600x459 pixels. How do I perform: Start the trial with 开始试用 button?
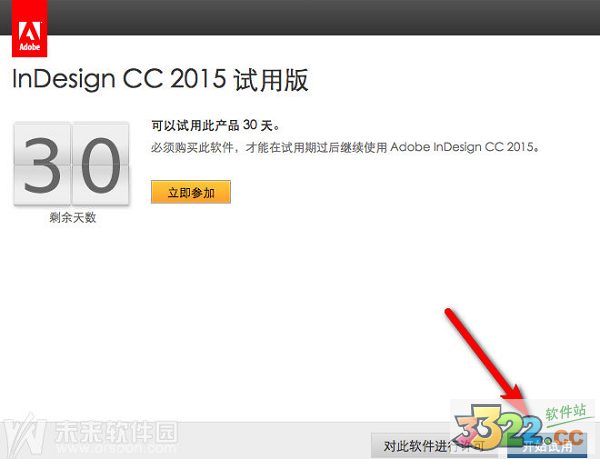547,446
